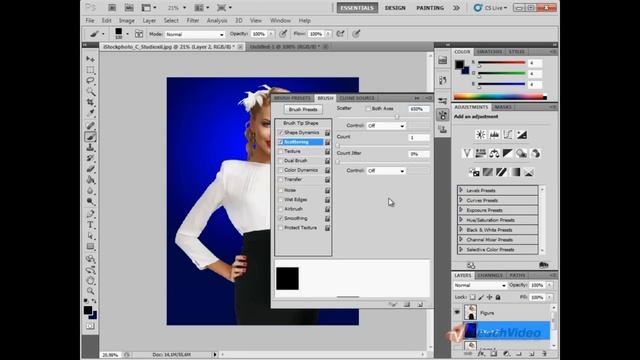This screenshot has height=360, width=640.
Task: Enable the Color Dynamics checkbox
Action: [x=280, y=170]
